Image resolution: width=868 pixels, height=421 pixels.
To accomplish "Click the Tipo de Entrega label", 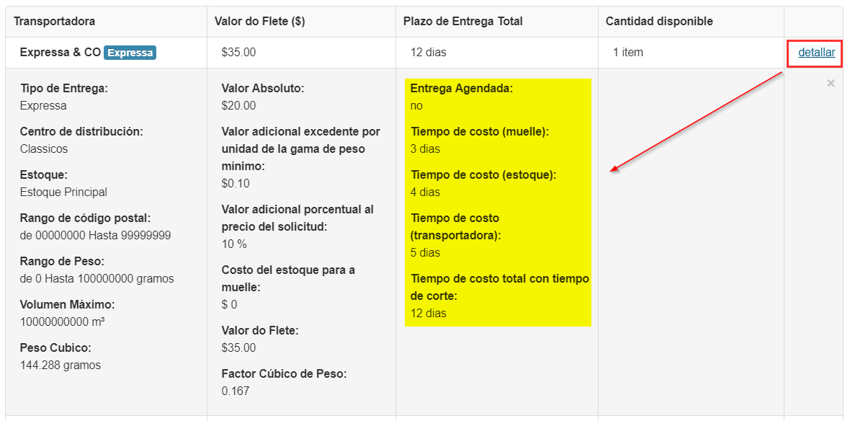I will [64, 89].
